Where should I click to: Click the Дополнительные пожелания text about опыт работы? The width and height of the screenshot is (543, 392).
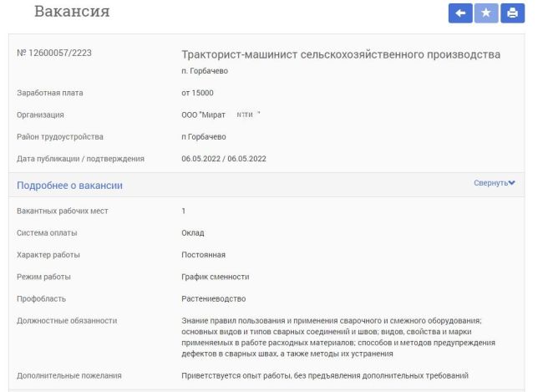tap(325, 376)
